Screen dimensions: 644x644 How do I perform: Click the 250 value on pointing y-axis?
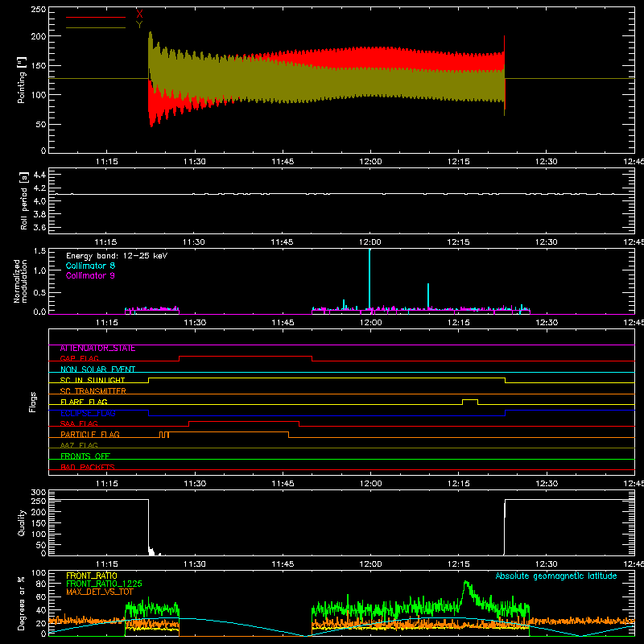point(39,10)
